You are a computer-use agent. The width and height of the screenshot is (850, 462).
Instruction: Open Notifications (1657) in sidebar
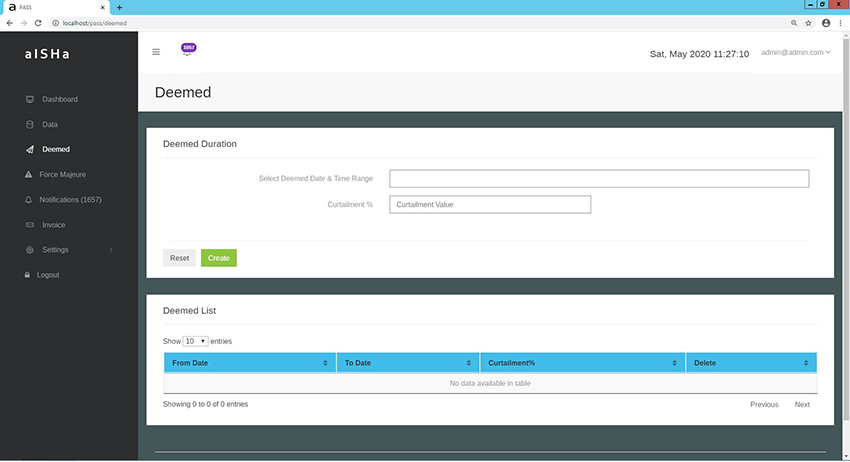pyautogui.click(x=70, y=200)
